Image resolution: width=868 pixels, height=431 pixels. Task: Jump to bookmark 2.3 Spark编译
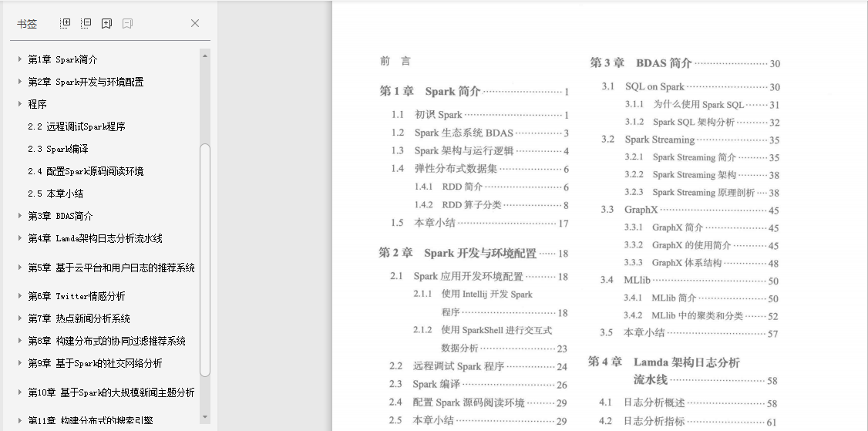[x=58, y=149]
